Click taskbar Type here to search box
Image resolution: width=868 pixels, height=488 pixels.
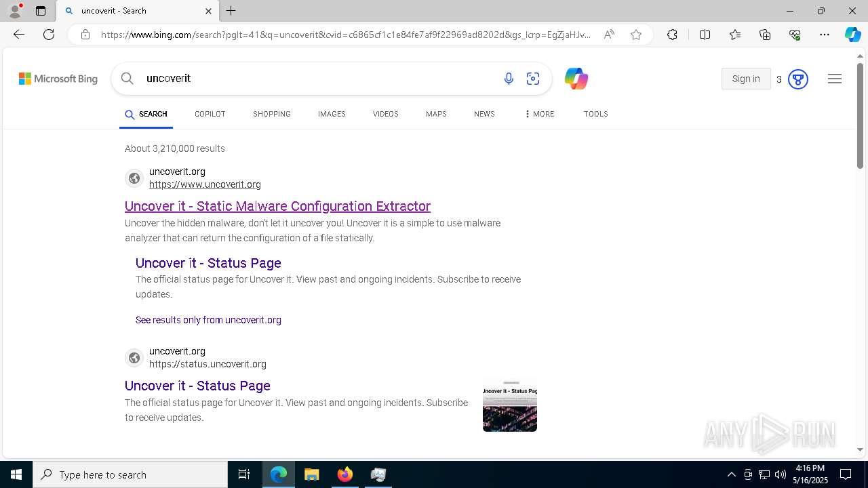(130, 474)
